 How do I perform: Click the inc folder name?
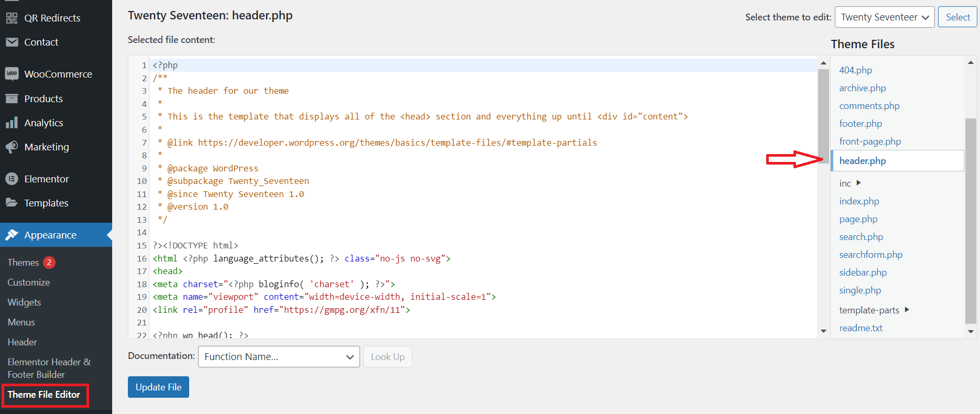click(845, 183)
